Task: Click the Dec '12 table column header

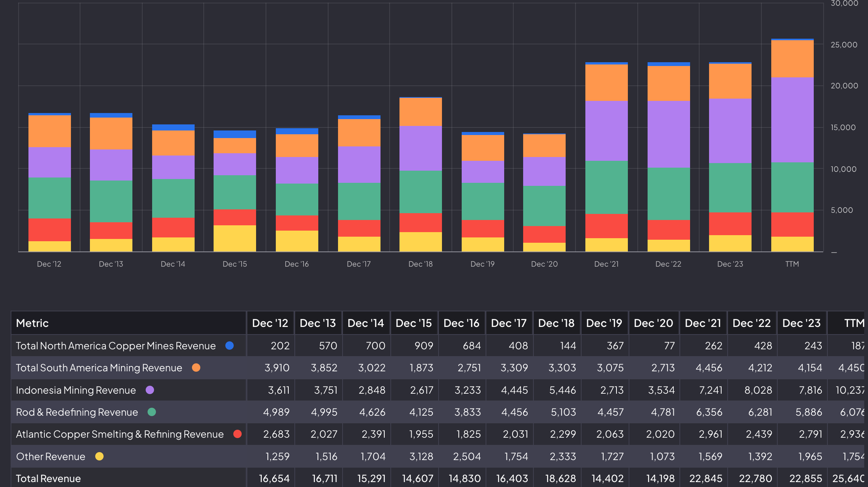Action: point(270,323)
